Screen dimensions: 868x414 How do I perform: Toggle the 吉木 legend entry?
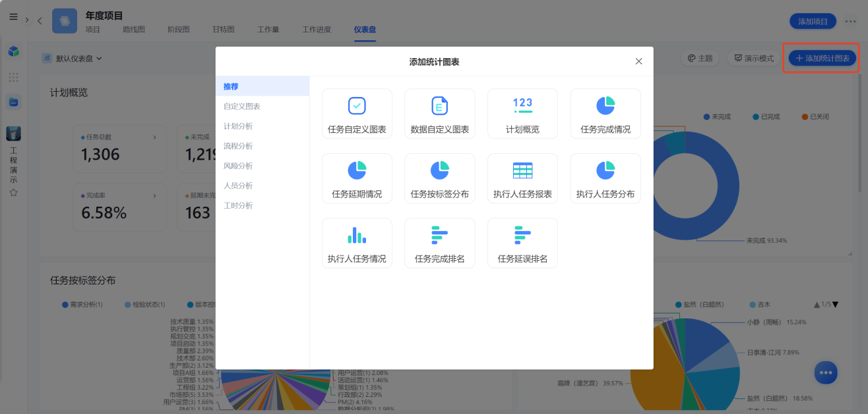759,304
